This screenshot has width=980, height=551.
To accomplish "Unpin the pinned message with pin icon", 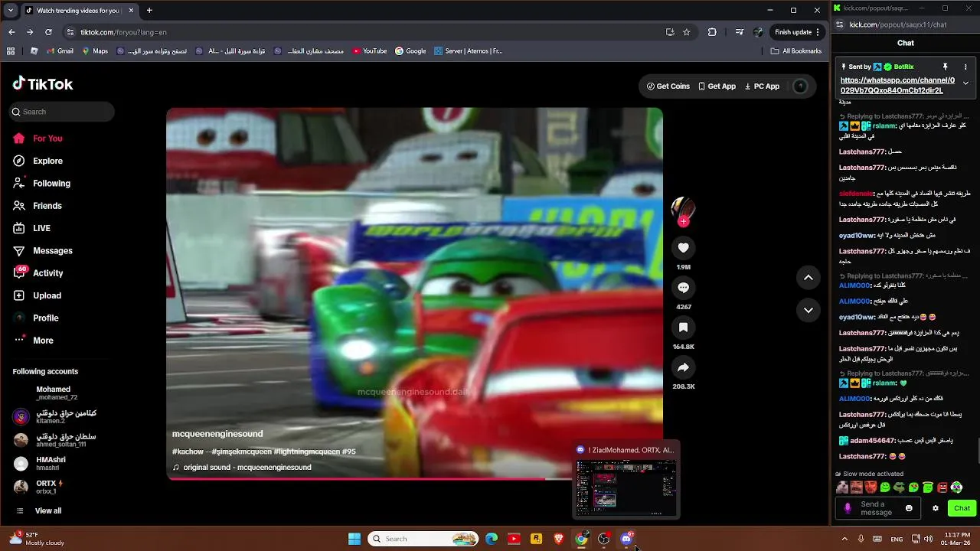I will coord(945,67).
